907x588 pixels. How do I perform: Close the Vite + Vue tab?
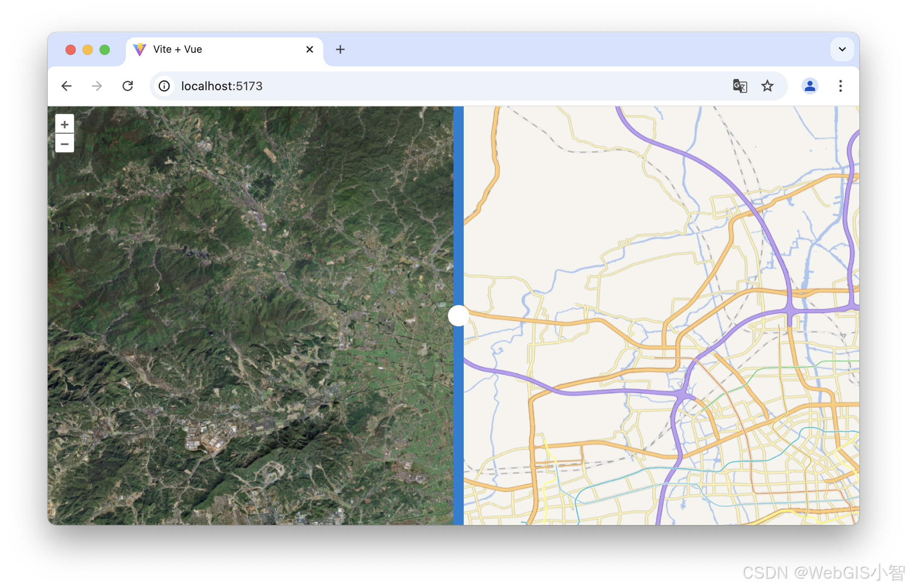(x=310, y=49)
